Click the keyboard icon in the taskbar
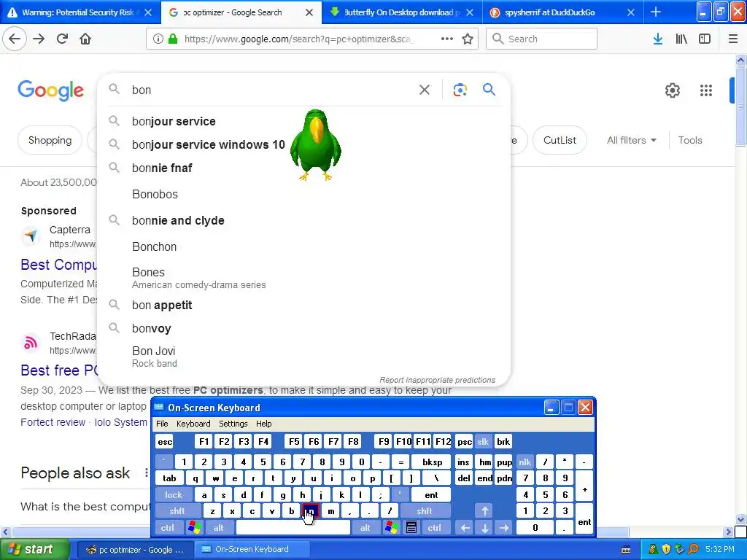Viewport: 747px width, 560px height. click(626, 550)
